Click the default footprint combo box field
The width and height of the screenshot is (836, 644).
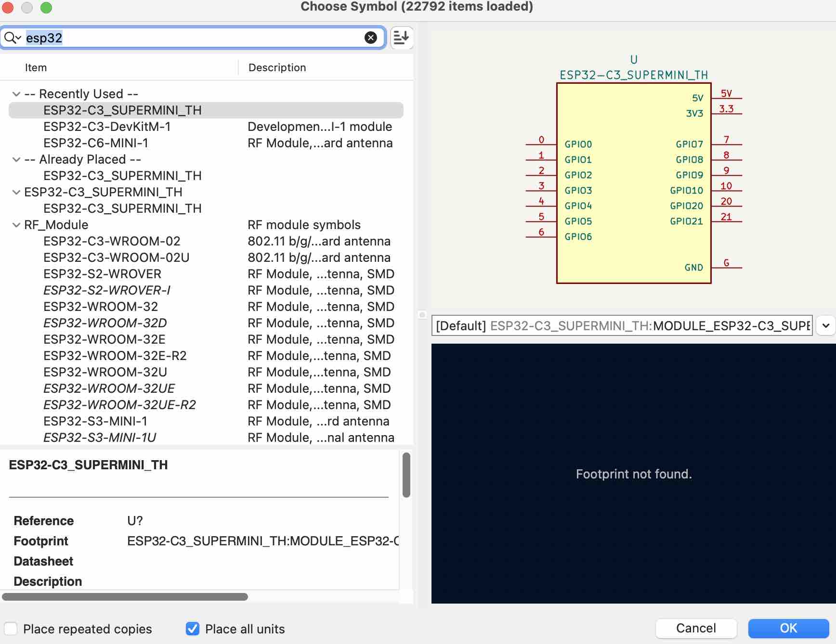[x=622, y=325]
